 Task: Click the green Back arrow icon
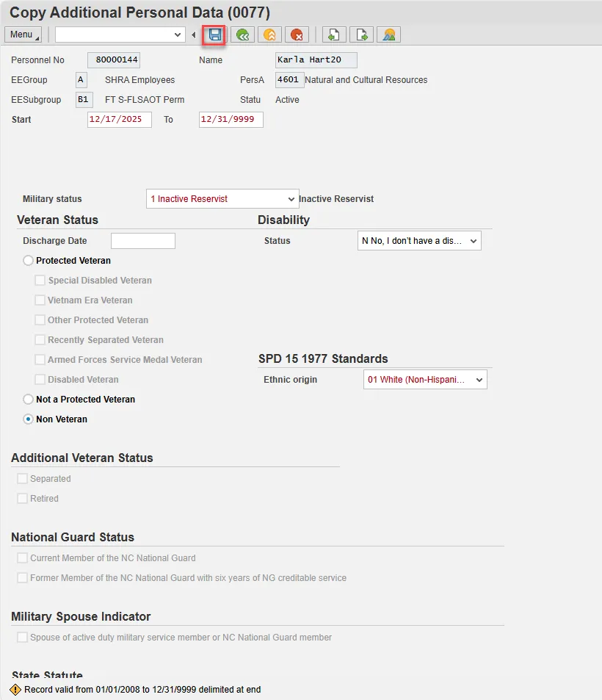coord(242,35)
